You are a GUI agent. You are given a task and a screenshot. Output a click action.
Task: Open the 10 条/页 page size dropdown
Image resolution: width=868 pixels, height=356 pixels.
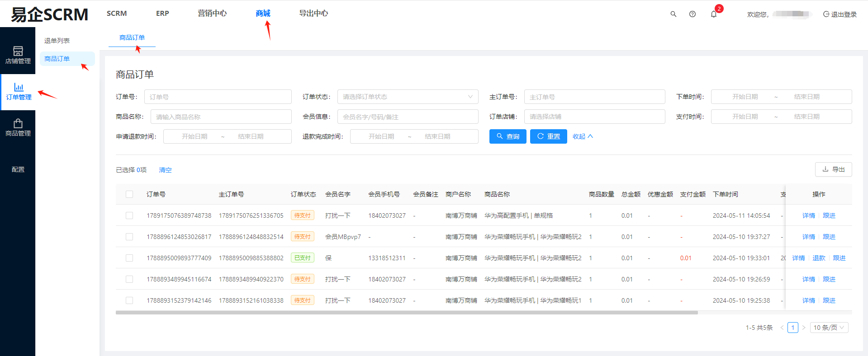829,328
